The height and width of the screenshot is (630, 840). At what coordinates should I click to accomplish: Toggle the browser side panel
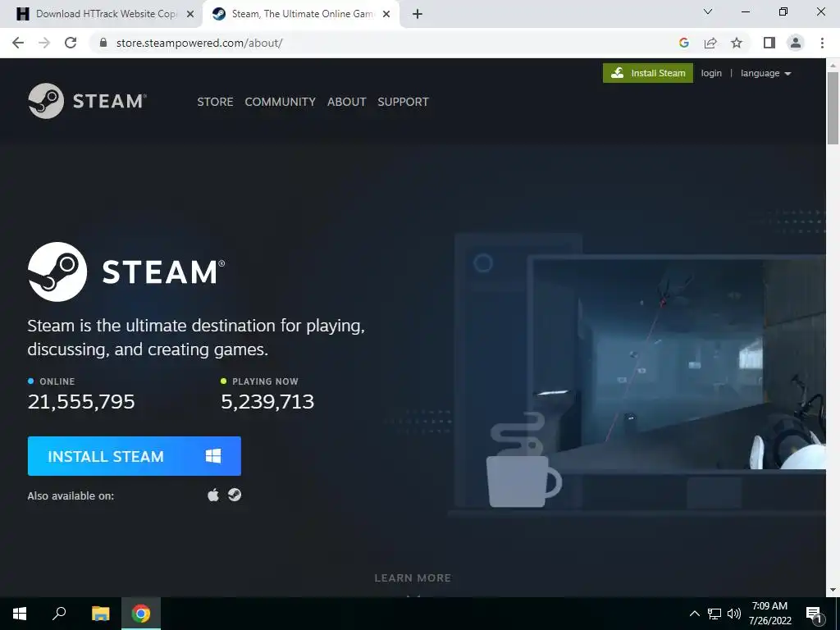(769, 43)
